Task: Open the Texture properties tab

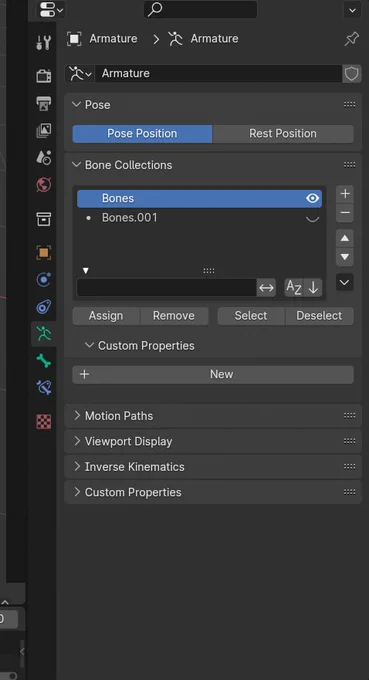Action: tap(44, 422)
